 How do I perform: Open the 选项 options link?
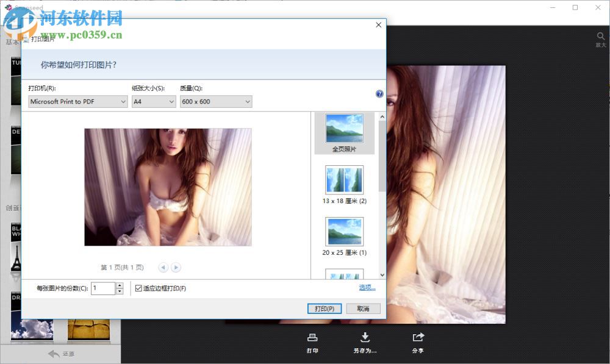367,288
